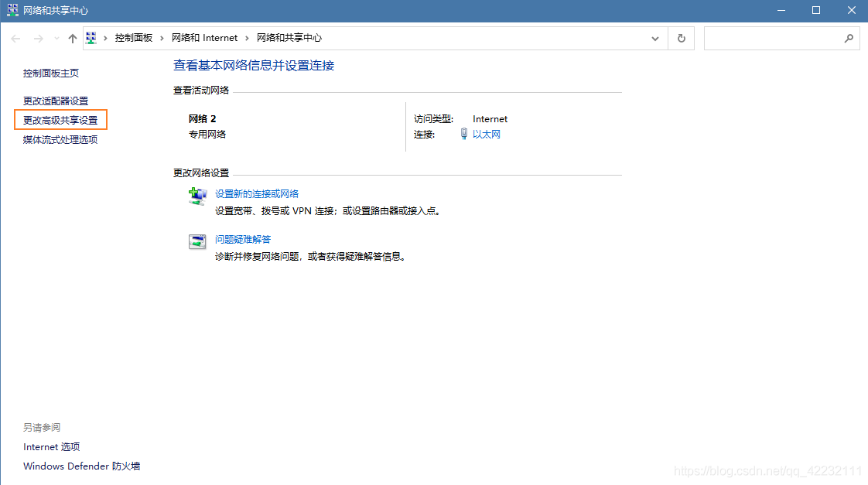The width and height of the screenshot is (868, 485).
Task: Click the troubleshooter icon
Action: click(197, 241)
